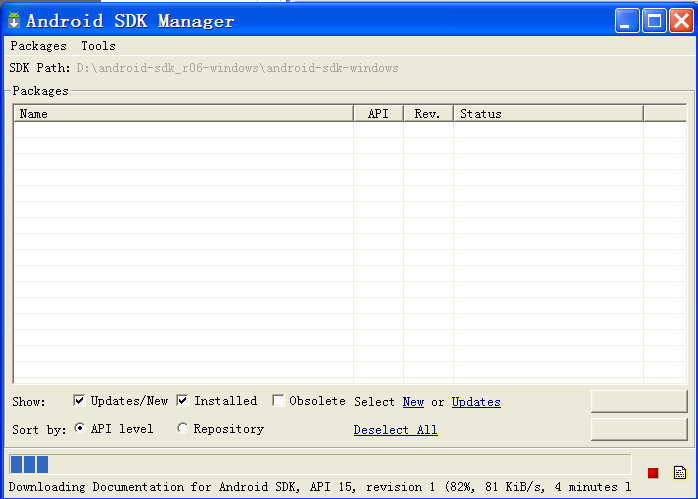Close the Android SDK Manager window
The height and width of the screenshot is (499, 698).
click(x=681, y=20)
